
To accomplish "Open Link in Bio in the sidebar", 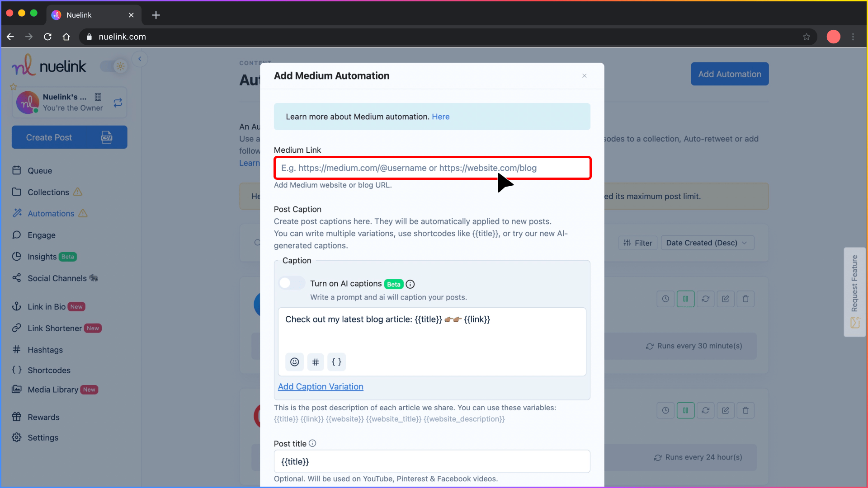I will 47,307.
